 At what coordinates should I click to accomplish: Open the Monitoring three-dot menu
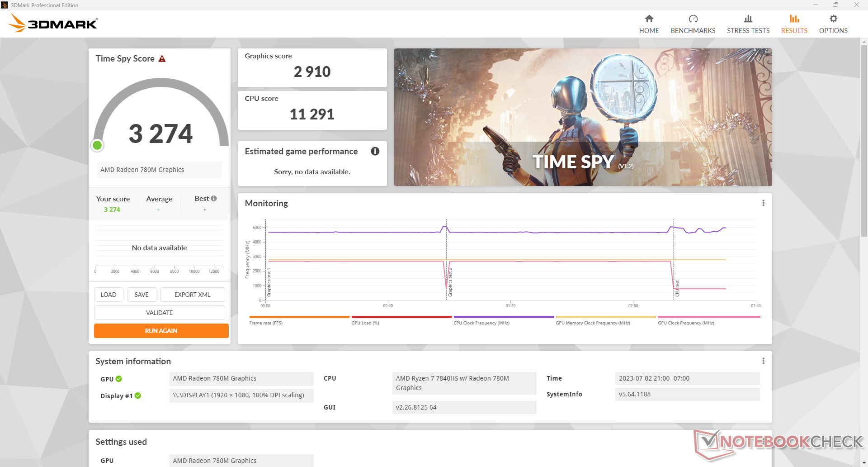coord(763,203)
